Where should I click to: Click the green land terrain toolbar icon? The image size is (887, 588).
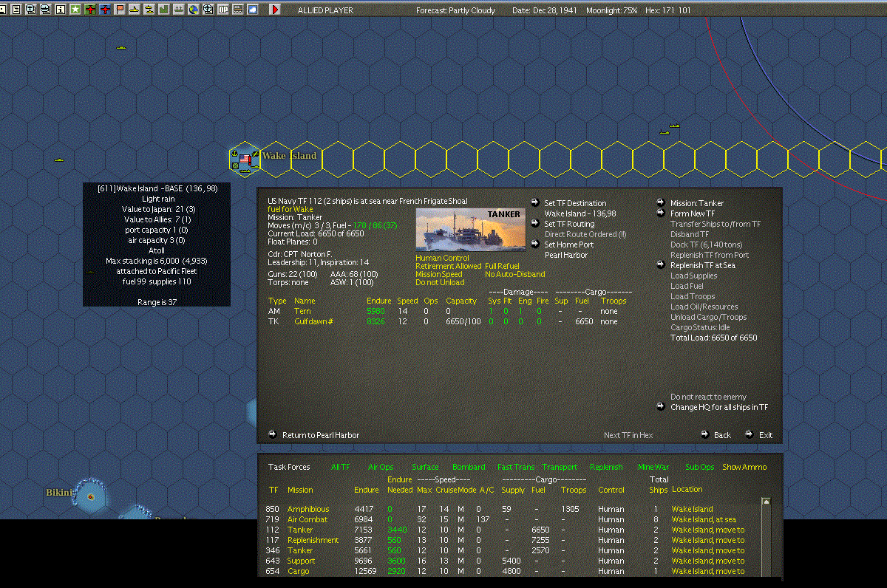tap(163, 10)
